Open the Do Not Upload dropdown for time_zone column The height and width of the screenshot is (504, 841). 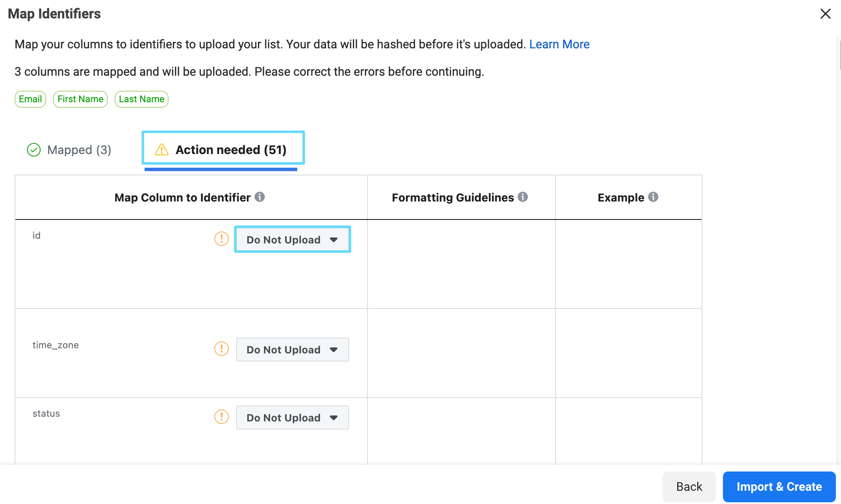(x=292, y=349)
